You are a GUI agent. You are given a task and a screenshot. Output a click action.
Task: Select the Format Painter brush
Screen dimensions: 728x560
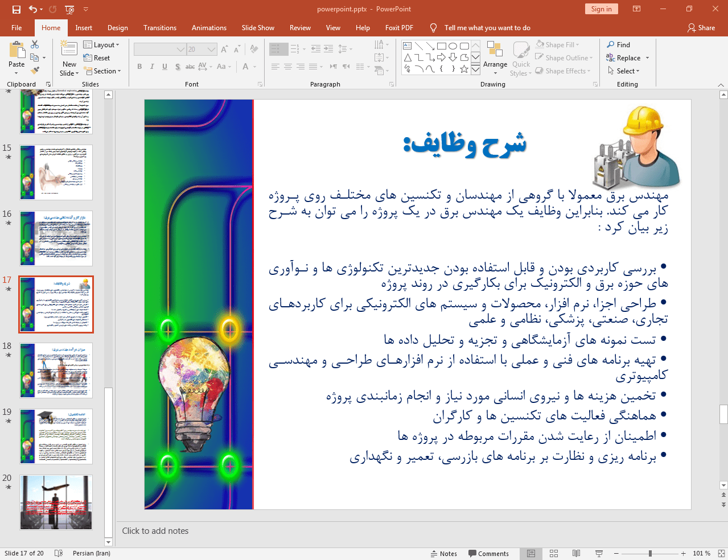[x=35, y=71]
